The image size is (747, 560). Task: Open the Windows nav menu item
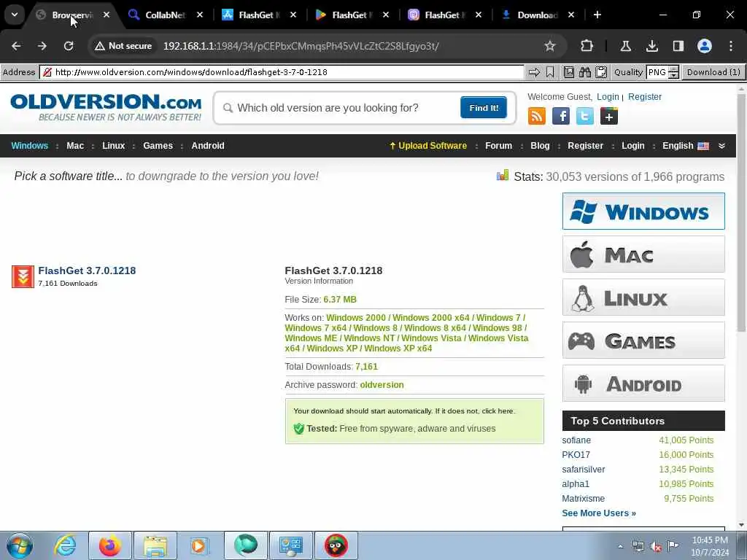click(29, 146)
